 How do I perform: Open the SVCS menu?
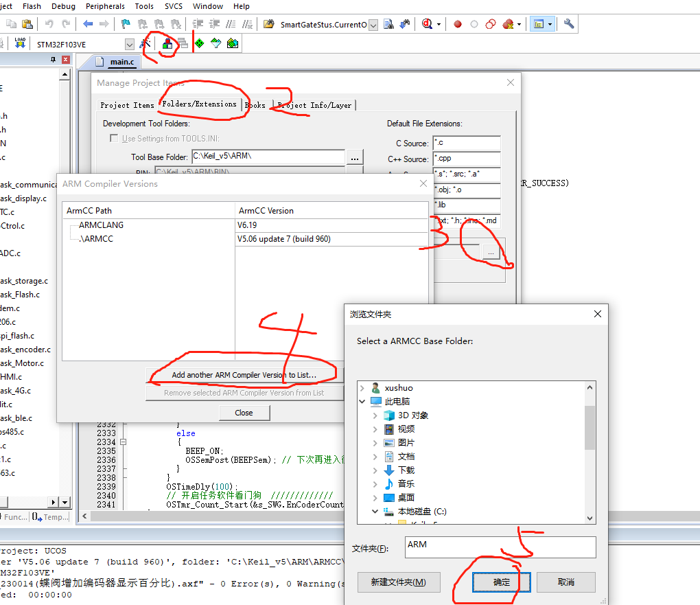(x=173, y=6)
